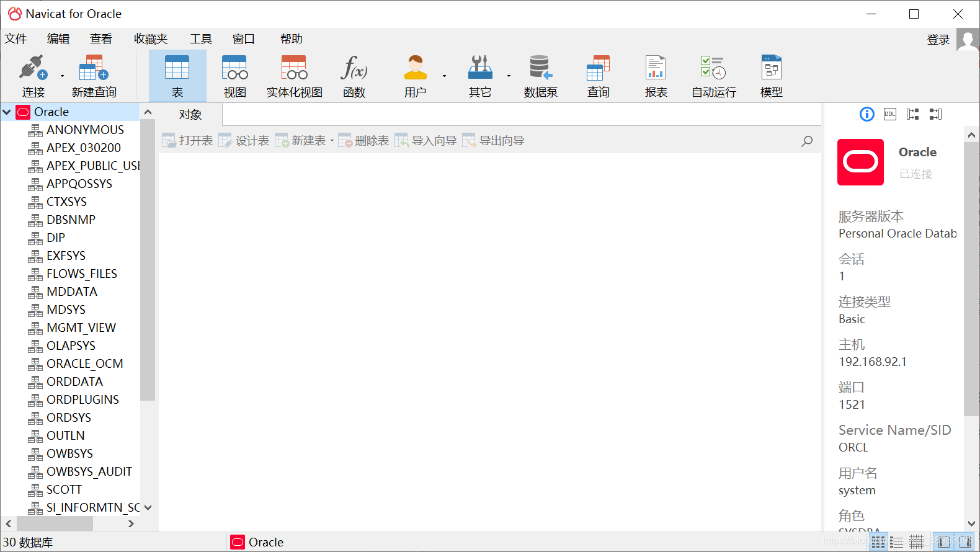Screen dimensions: 980x552
Task: Click the 打开表 (Open Table) button
Action: tap(187, 141)
